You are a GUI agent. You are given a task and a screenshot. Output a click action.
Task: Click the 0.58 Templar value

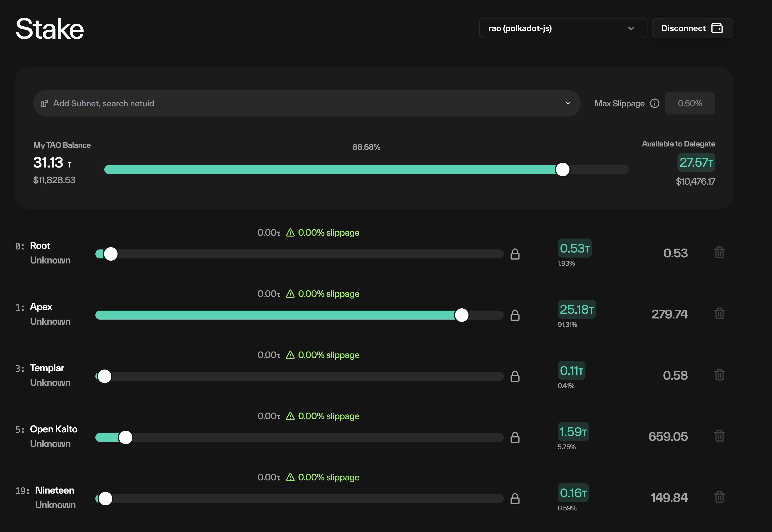675,375
